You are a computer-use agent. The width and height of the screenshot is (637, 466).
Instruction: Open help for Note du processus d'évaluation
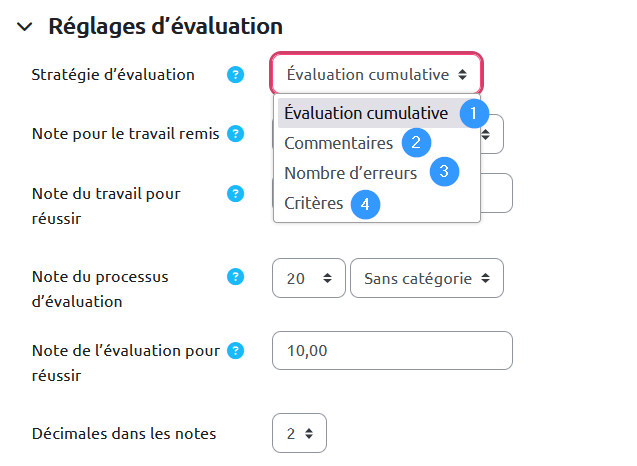(x=236, y=276)
